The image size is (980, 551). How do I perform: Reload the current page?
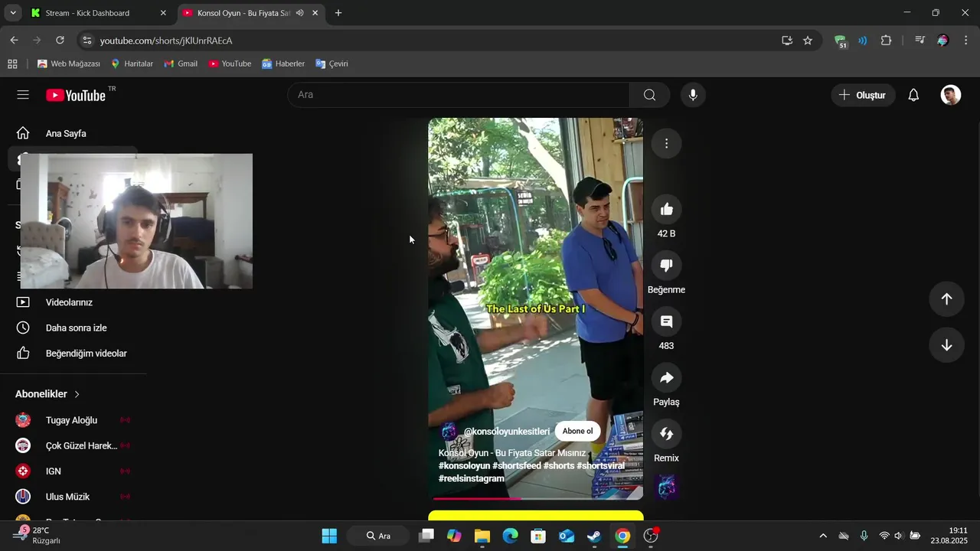pyautogui.click(x=60, y=41)
